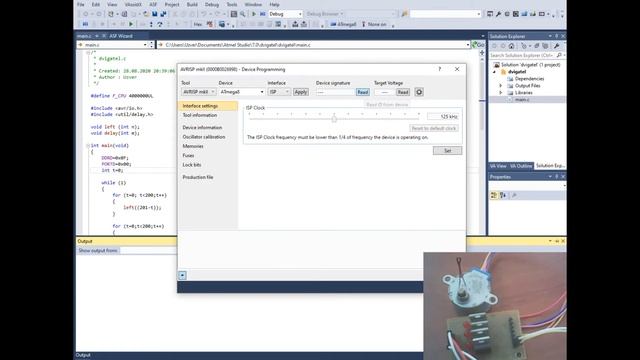Click Read next to Device signature
The width and height of the screenshot is (640, 360).
[x=362, y=92]
